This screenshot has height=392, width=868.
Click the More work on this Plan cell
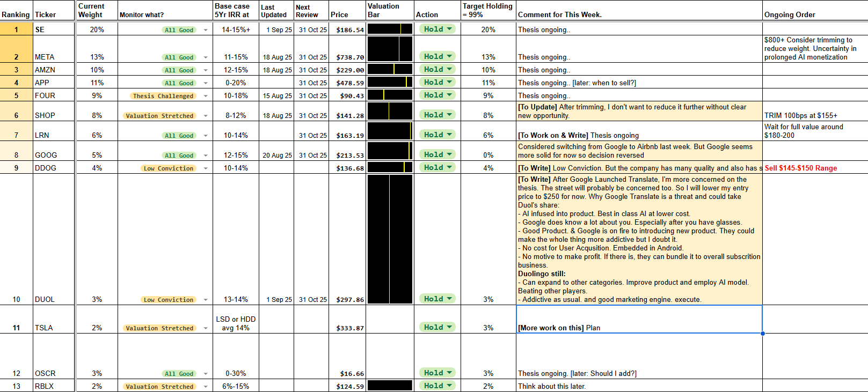coord(639,320)
